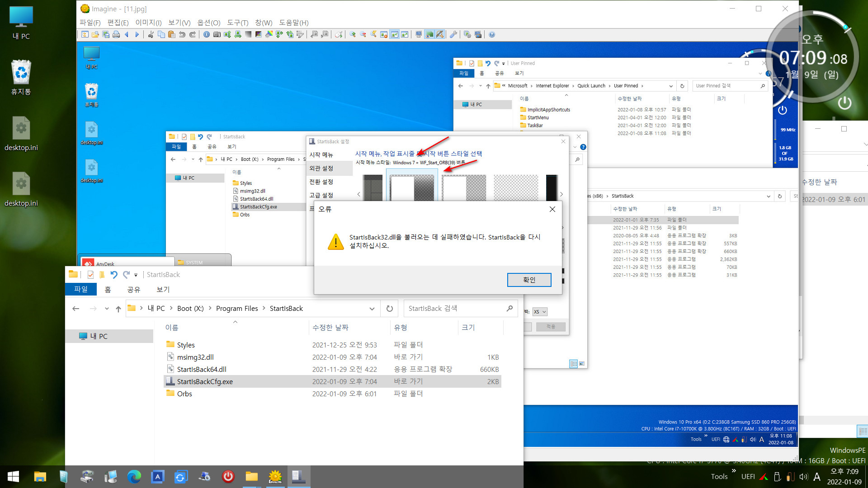
Task: Open the 편집(E) menu in Imagine
Action: tap(118, 23)
